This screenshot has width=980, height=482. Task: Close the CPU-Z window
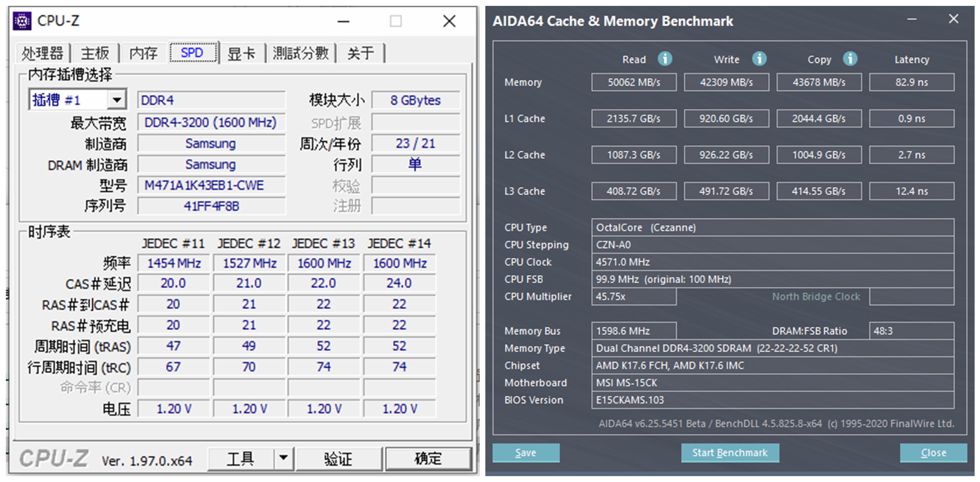coord(449,21)
